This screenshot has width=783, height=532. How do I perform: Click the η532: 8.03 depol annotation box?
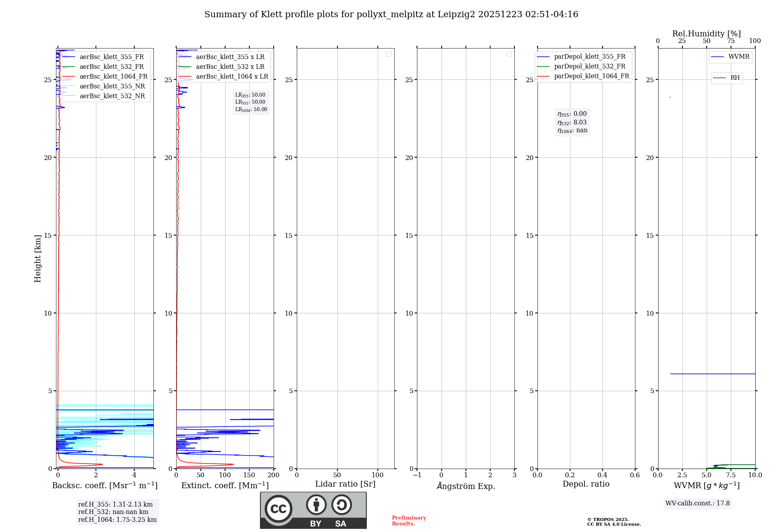point(572,122)
